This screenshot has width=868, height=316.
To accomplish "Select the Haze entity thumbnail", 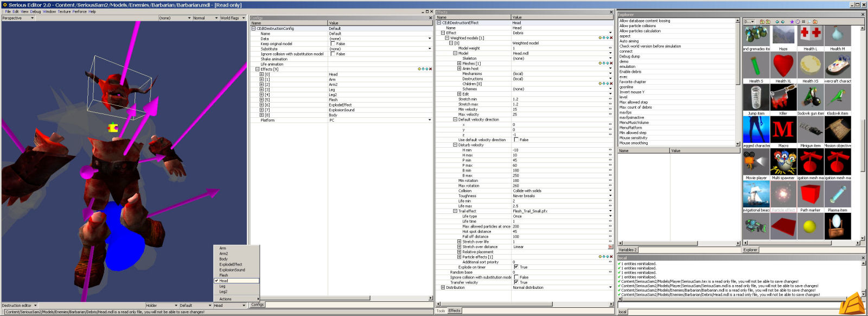I will [783, 36].
